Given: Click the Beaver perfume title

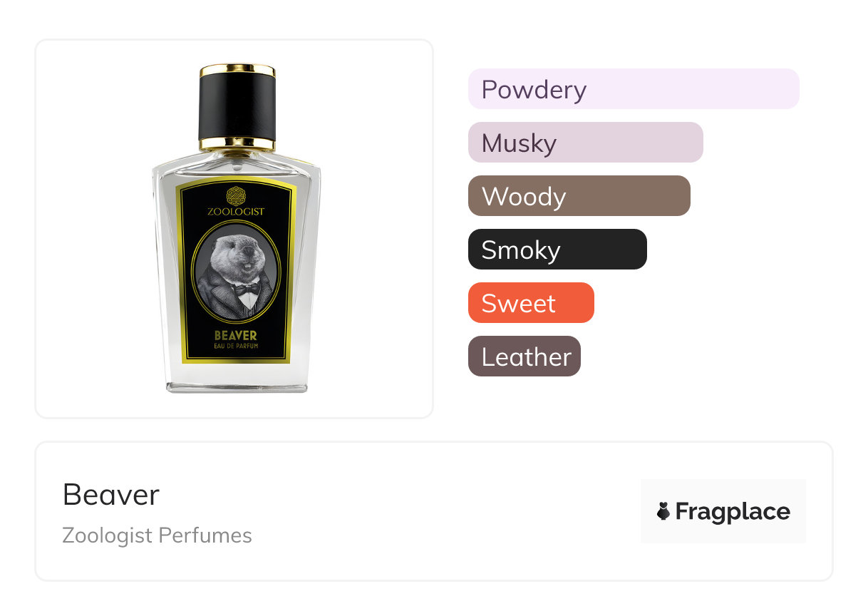Looking at the screenshot, I should 111,494.
